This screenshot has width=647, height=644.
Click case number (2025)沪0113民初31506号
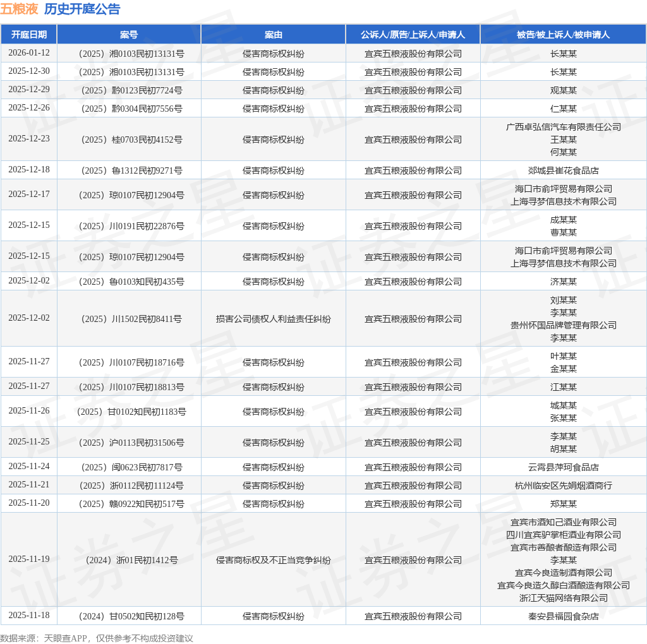point(131,443)
